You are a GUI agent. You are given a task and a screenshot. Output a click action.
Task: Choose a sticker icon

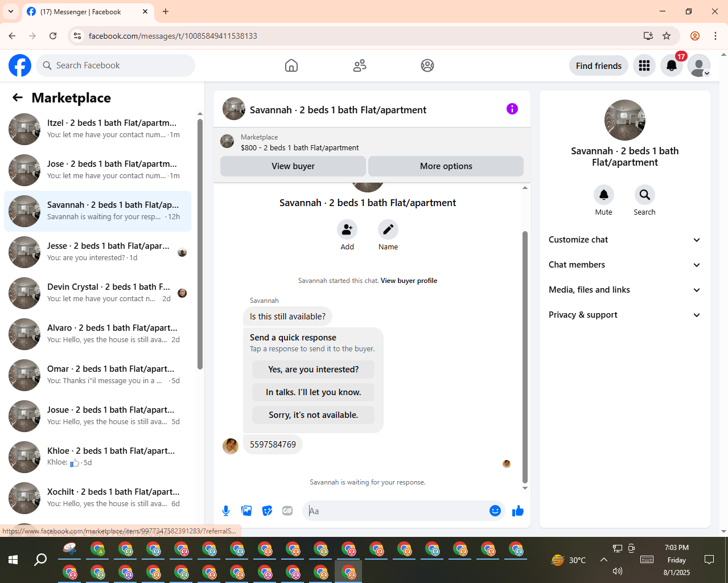pos(267,511)
